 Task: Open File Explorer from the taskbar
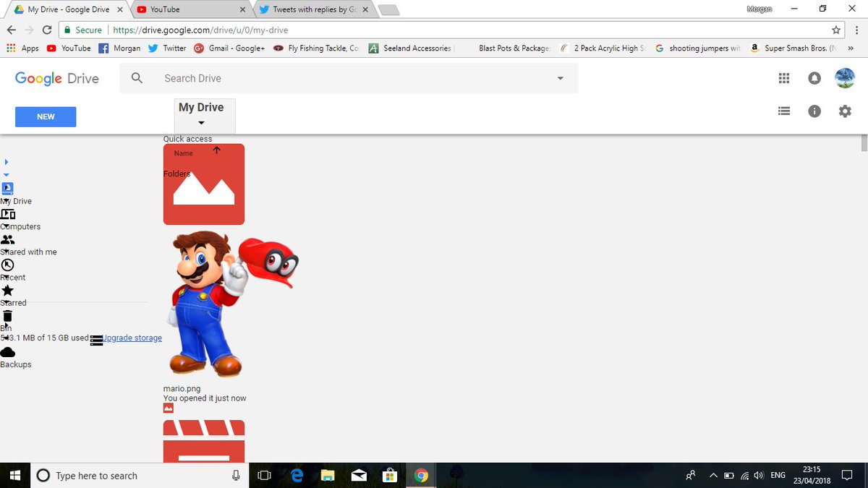pyautogui.click(x=328, y=476)
